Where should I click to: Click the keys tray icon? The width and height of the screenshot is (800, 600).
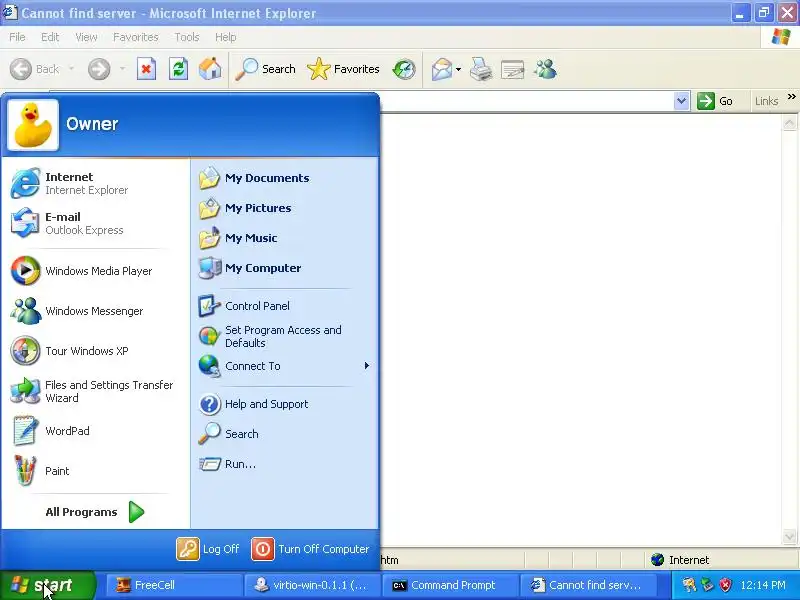(689, 585)
